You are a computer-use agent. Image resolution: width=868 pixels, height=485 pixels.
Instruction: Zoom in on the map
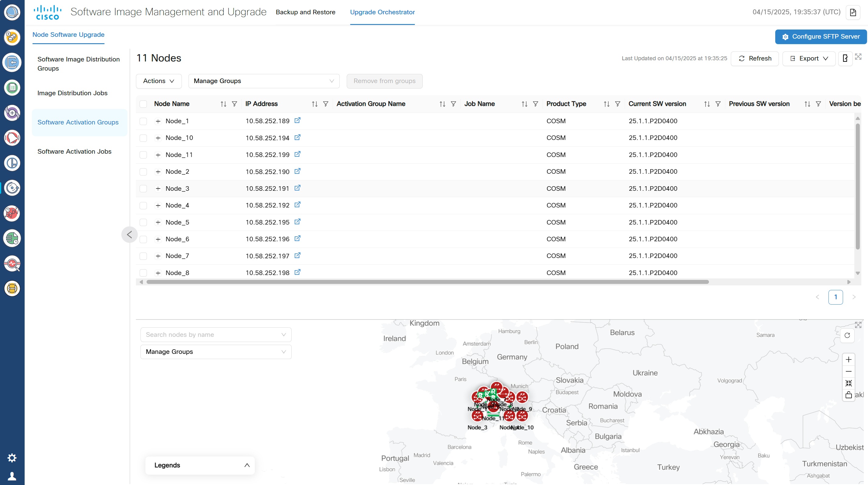849,360
